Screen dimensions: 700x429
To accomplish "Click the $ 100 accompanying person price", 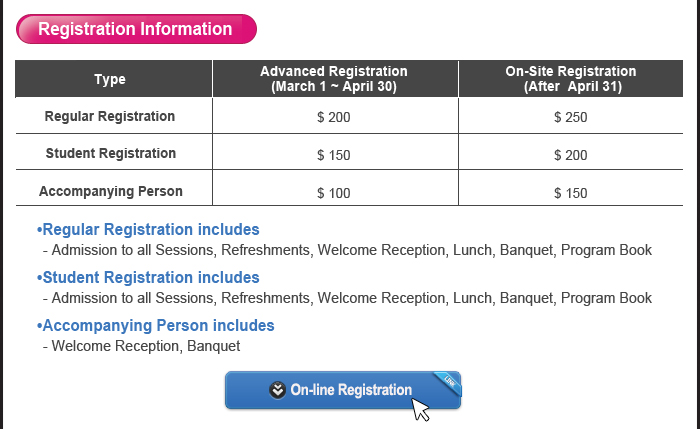I will (x=334, y=192).
